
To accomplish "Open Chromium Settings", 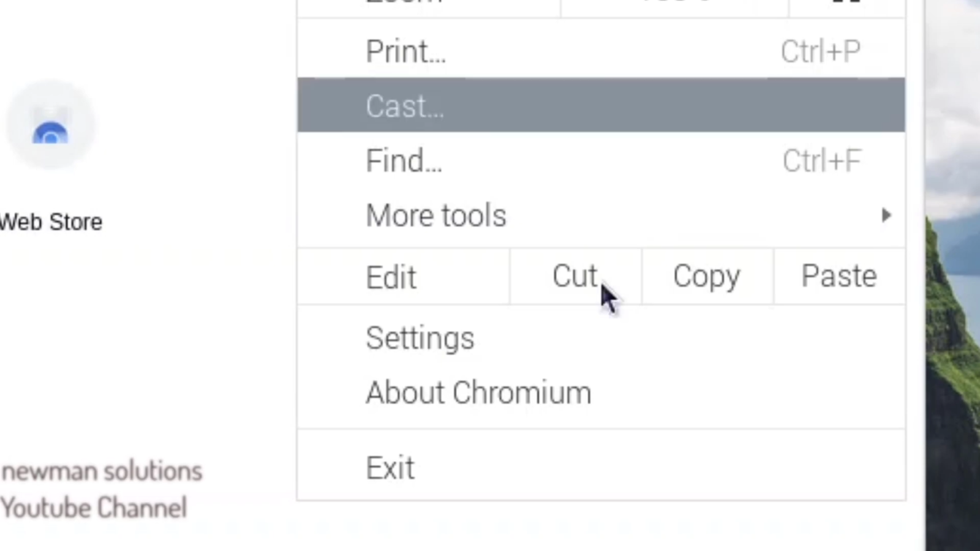I will pyautogui.click(x=420, y=337).
